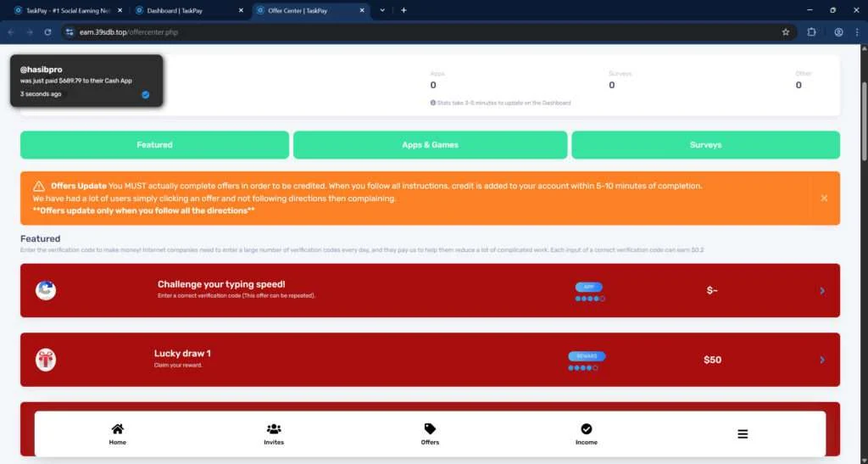Switch to the TaskPay #1 Social Earning tab
This screenshot has width=868, height=464.
tap(67, 10)
